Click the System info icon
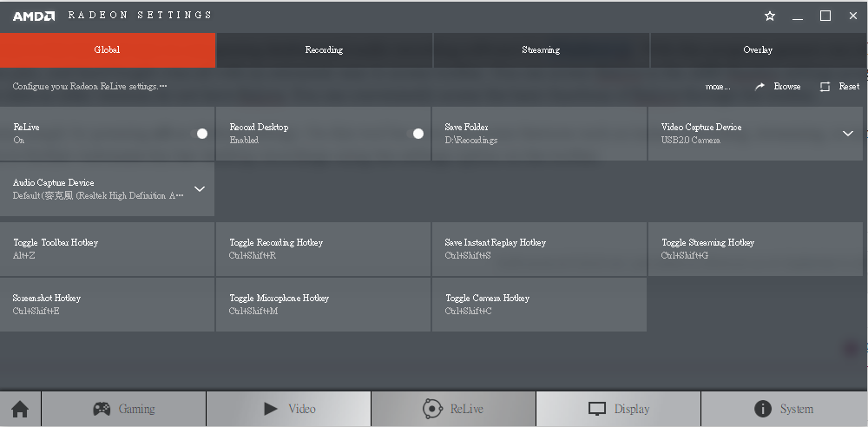The image size is (868, 427). pyautogui.click(x=762, y=409)
